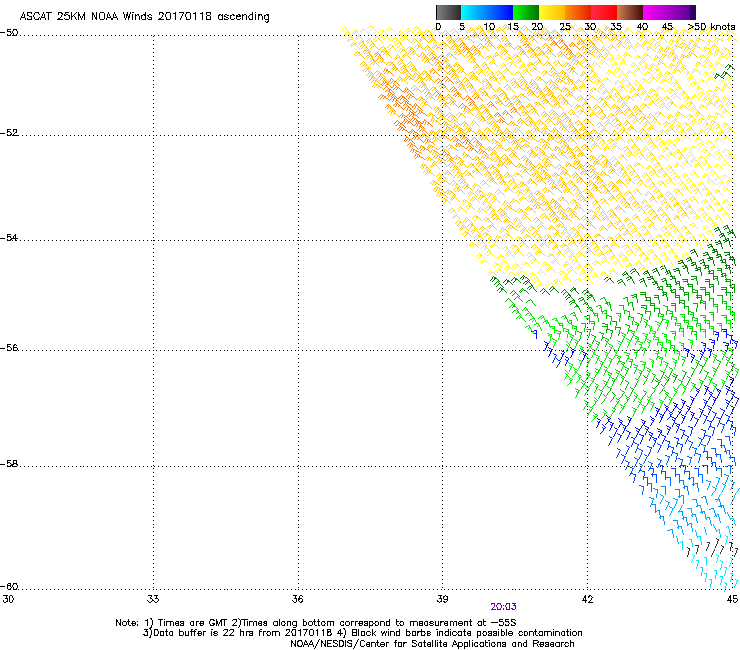Viewport: 740px width, 650px height.
Task: Click the latitude label '-50'
Action: click(x=9, y=33)
